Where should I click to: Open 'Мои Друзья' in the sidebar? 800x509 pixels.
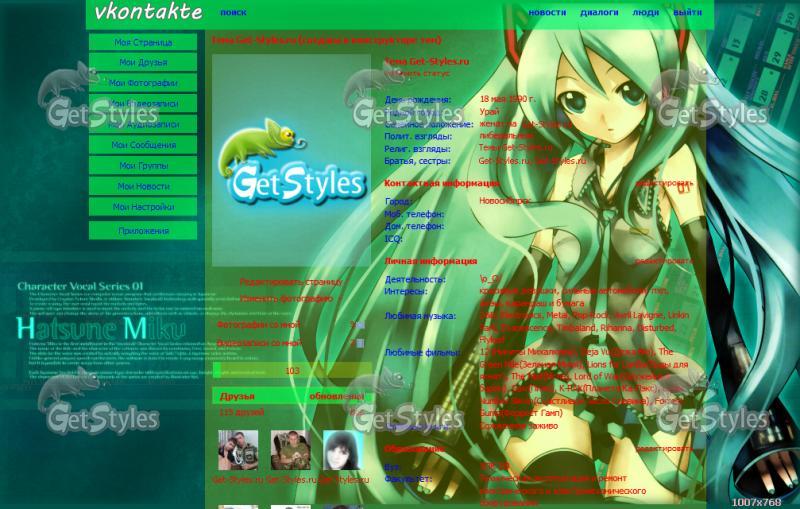(x=143, y=62)
